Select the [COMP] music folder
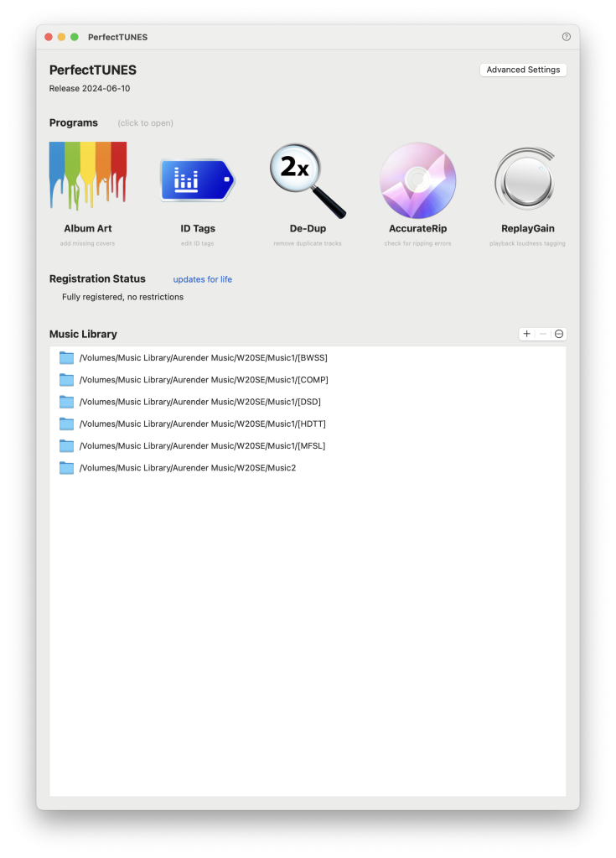616x858 pixels. tap(203, 380)
